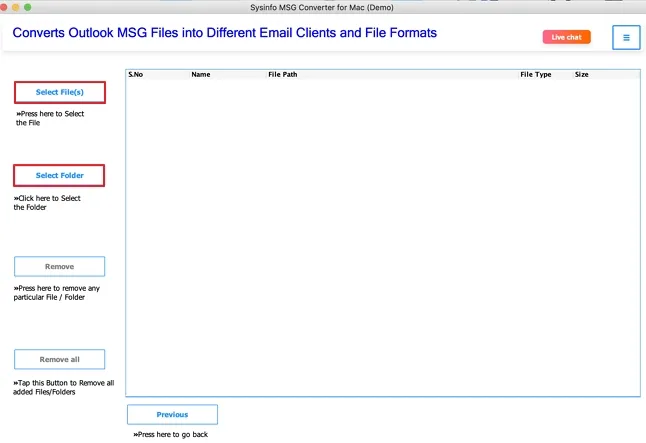Image resolution: width=646 pixels, height=443 pixels.
Task: Start a Live chat session
Action: tap(566, 37)
